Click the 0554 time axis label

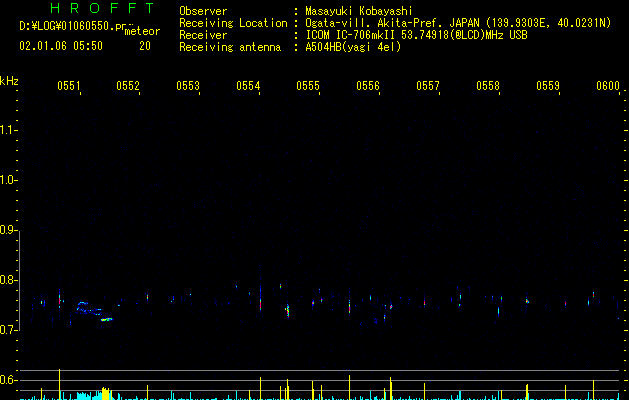pyautogui.click(x=248, y=85)
